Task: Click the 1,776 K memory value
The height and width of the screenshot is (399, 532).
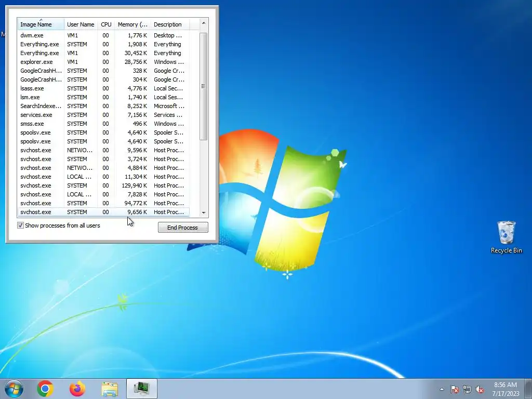Action: [x=137, y=35]
